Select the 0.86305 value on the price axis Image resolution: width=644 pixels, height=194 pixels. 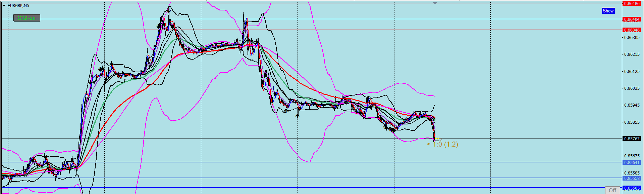pos(632,38)
